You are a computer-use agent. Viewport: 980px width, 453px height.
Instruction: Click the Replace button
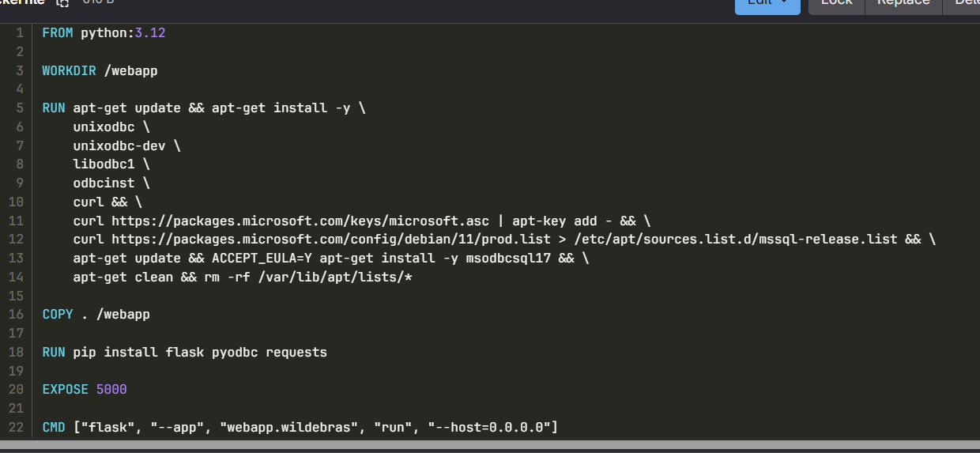tap(903, 4)
